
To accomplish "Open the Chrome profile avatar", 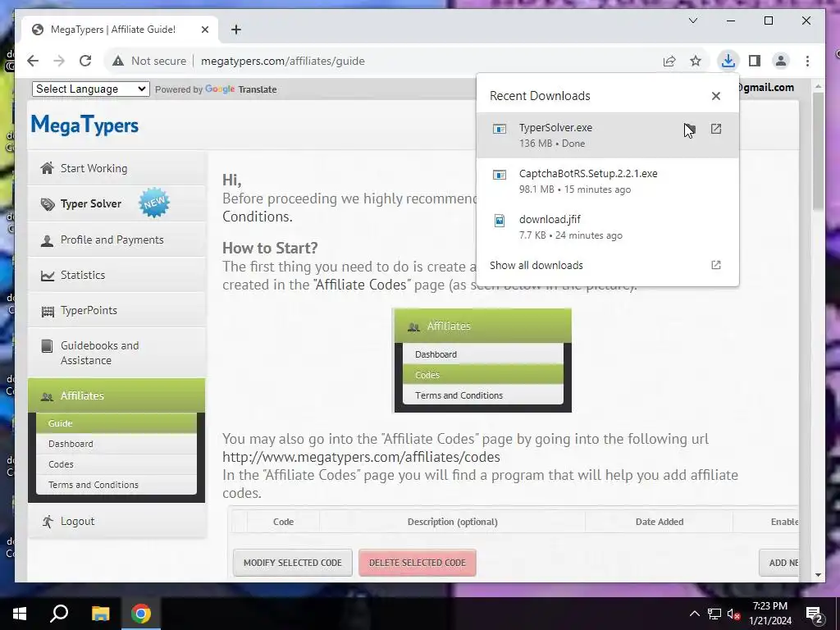I will tap(781, 61).
